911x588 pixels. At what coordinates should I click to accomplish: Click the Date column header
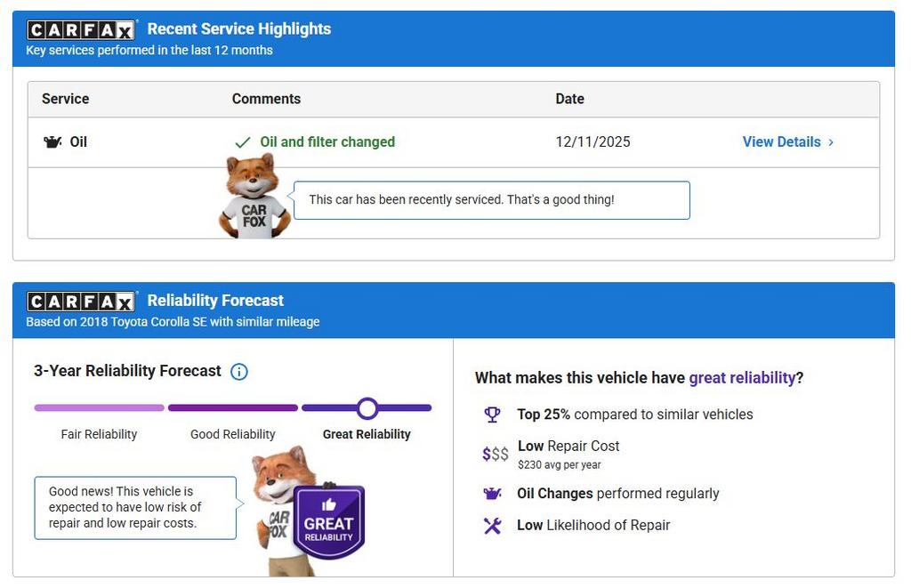tap(569, 99)
